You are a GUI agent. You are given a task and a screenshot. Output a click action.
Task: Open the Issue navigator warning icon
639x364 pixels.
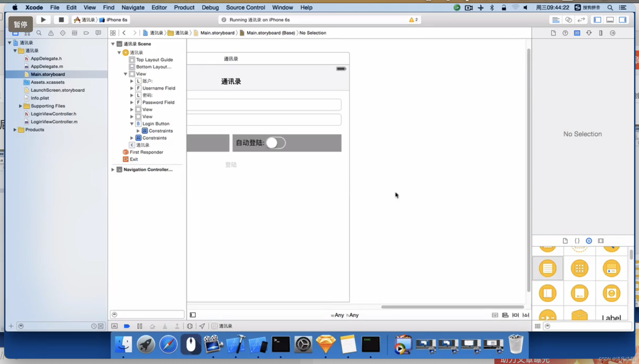(x=51, y=33)
